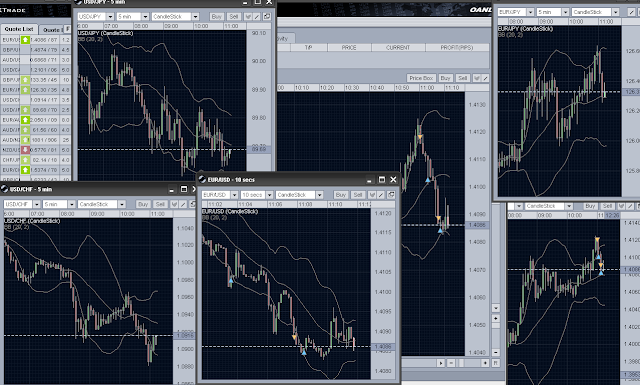Click the CHF/JPY up arrow in Quote List
Viewport: 640px width, 385px height.
click(25, 160)
